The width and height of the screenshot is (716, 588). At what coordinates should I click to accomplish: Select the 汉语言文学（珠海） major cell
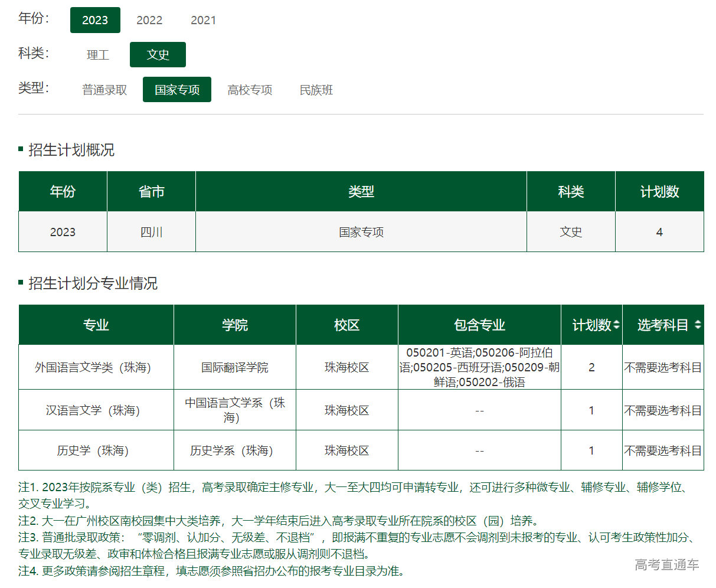pyautogui.click(x=93, y=410)
